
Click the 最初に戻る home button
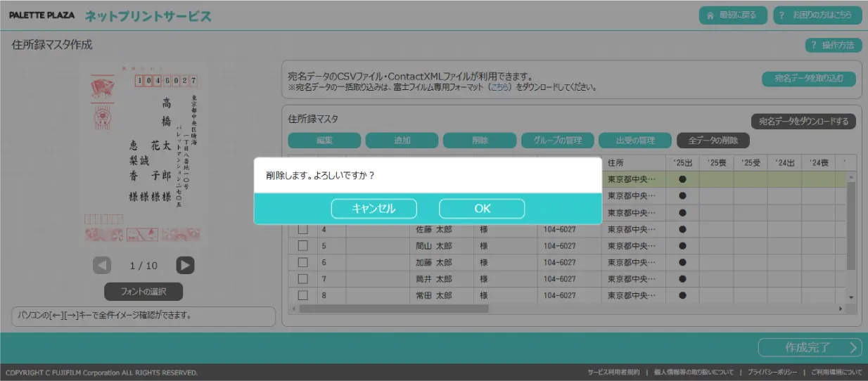(x=732, y=15)
